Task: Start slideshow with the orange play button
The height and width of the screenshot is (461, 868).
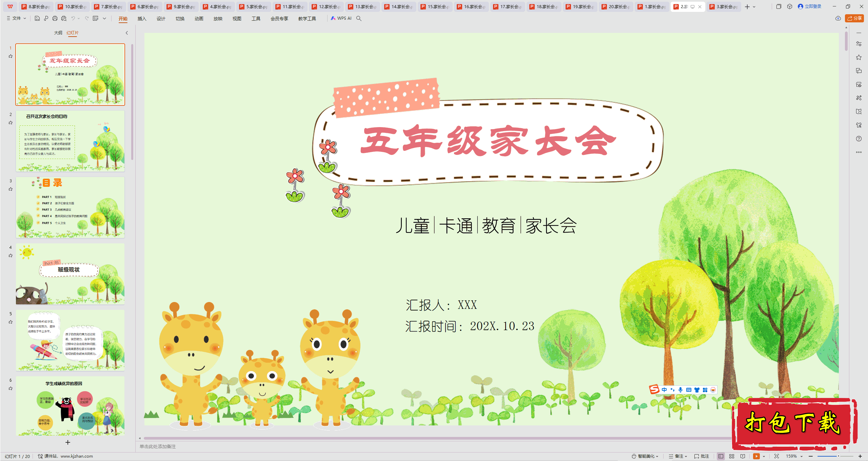Action: pos(756,456)
